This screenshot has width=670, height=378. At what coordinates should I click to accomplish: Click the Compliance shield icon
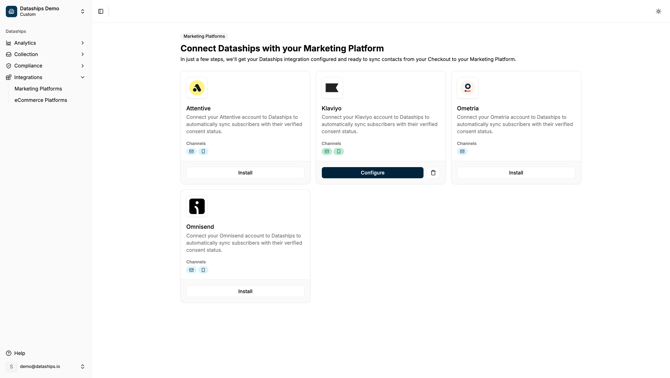click(x=9, y=66)
